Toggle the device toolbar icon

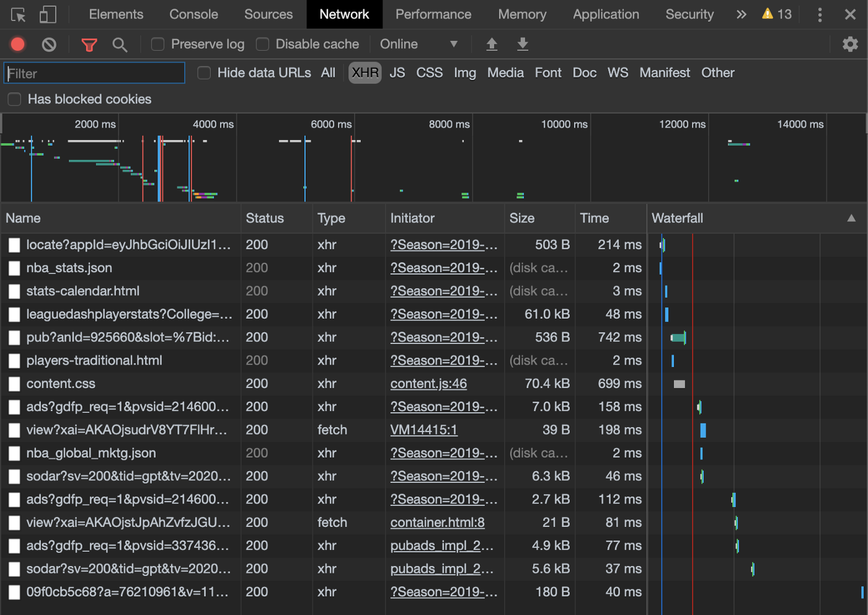(48, 14)
